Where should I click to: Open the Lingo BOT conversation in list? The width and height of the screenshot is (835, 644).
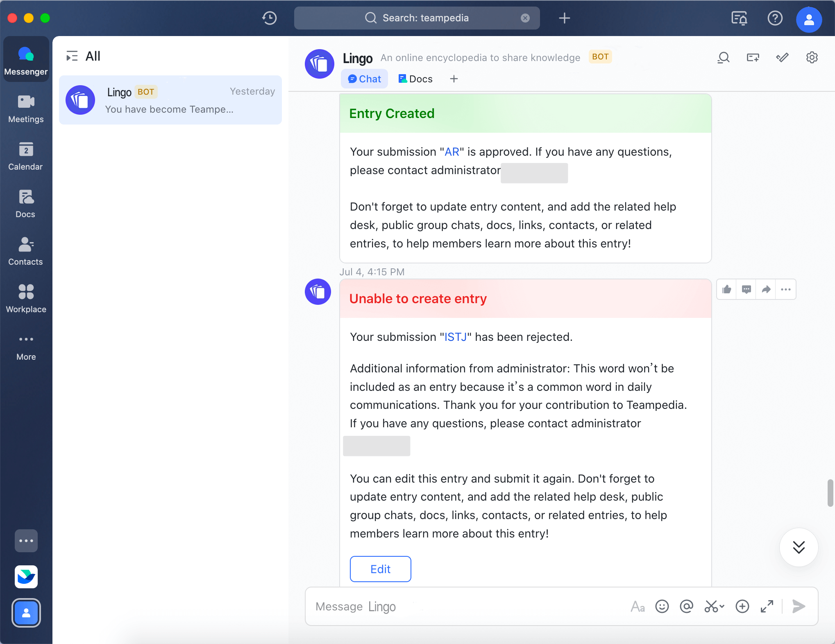point(170,100)
